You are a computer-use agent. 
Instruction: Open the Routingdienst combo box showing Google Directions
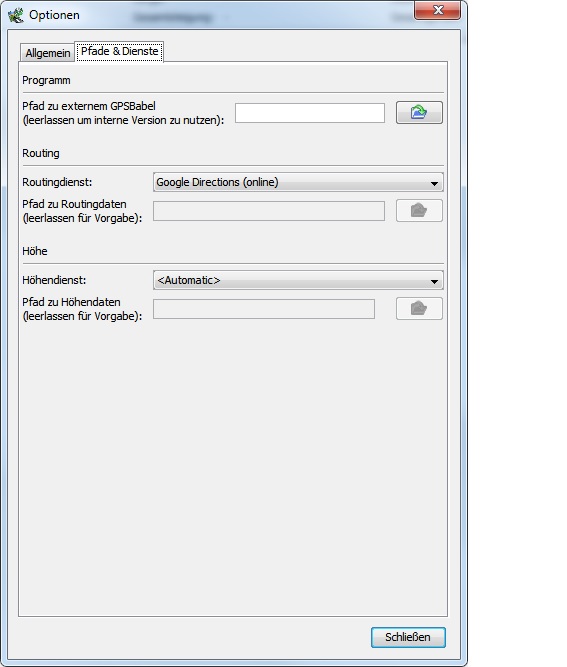point(298,182)
